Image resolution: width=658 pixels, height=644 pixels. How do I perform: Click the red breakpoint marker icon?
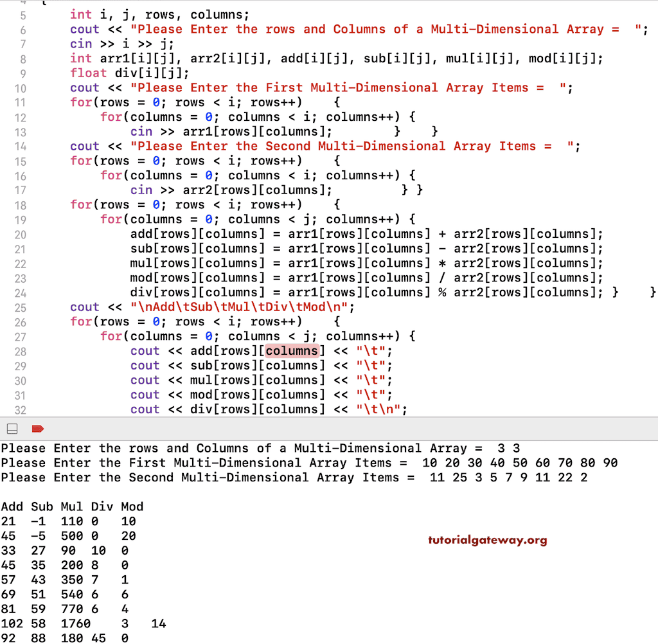click(37, 428)
